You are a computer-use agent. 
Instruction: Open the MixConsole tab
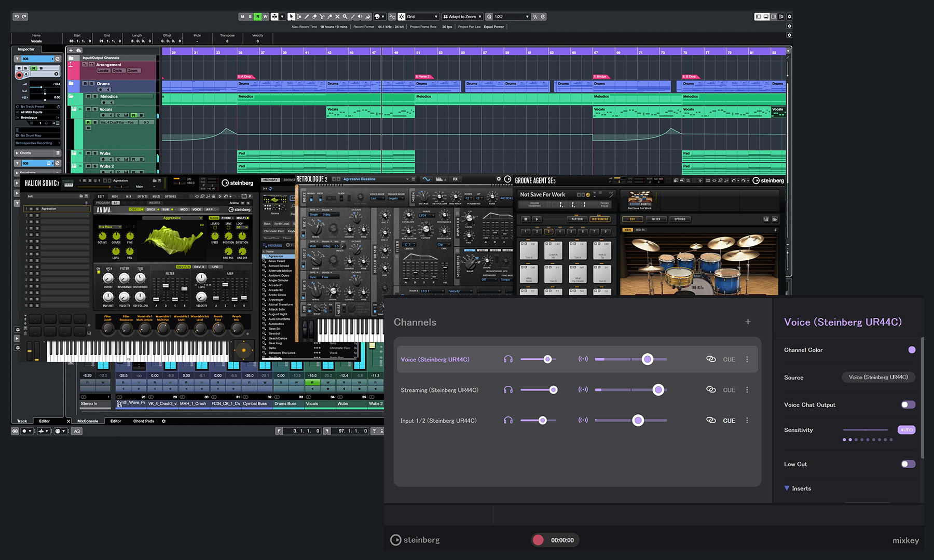88,421
